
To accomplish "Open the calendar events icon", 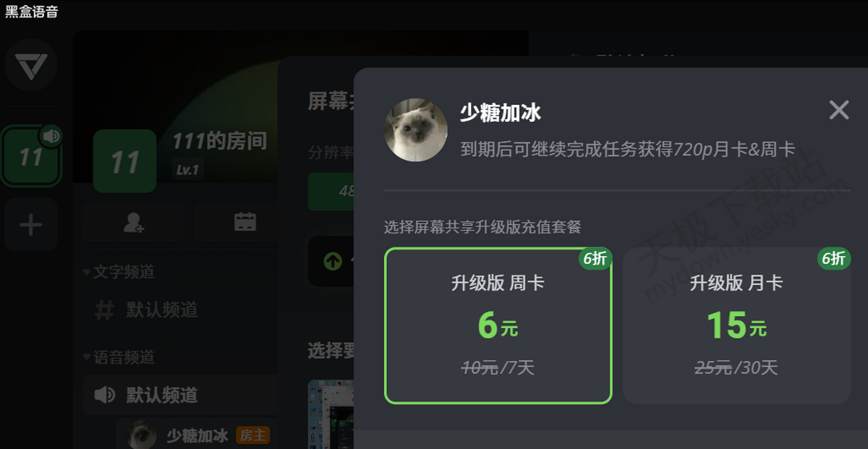I will (245, 223).
